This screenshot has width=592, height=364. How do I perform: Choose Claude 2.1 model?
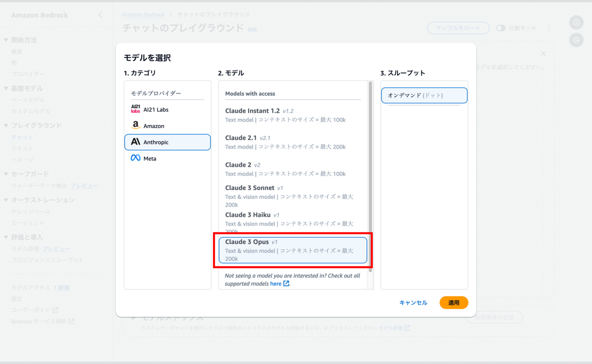pyautogui.click(x=293, y=142)
